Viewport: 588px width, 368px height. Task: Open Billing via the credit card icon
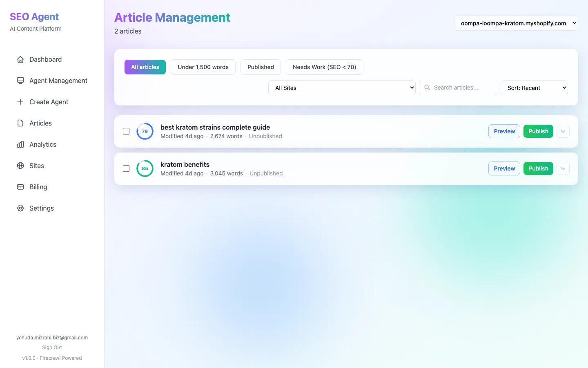point(20,187)
